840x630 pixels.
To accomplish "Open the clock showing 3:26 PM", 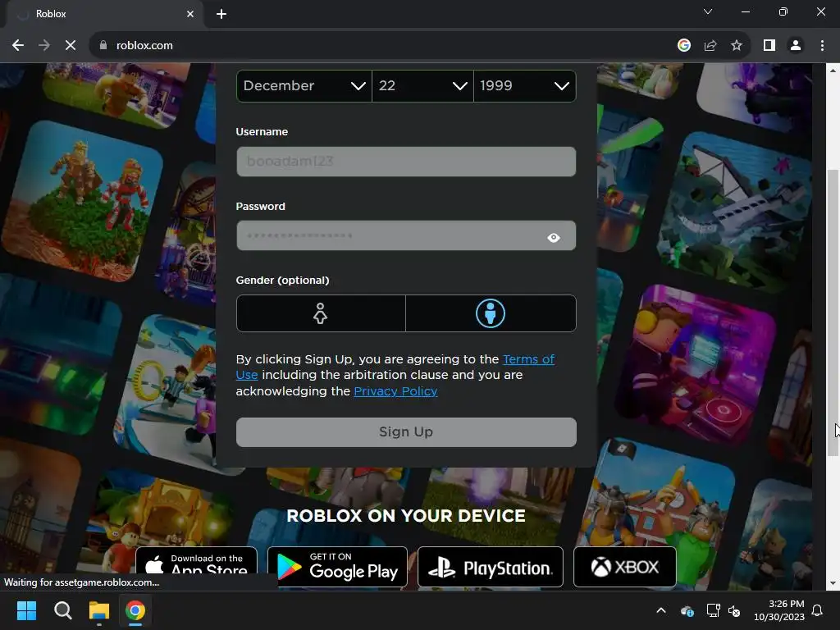I will coord(779,610).
